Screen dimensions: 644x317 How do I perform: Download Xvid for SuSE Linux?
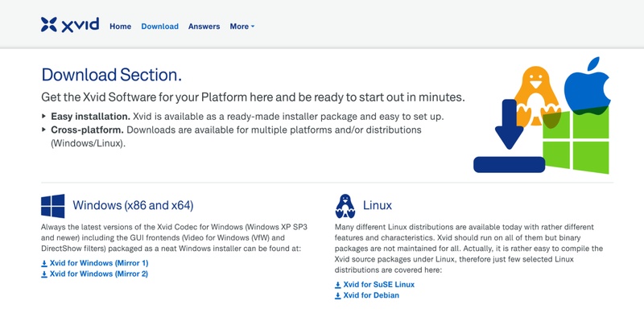tap(378, 285)
